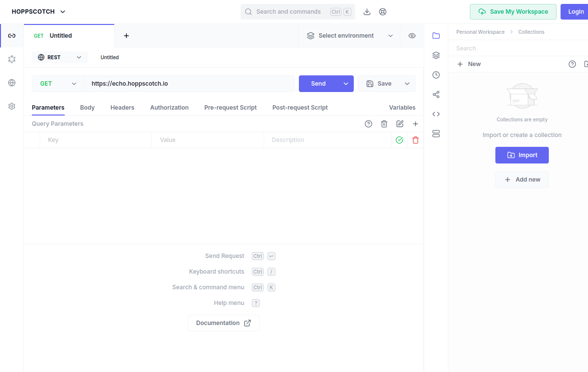Click the Keyboard shortcuts label

tap(217, 272)
